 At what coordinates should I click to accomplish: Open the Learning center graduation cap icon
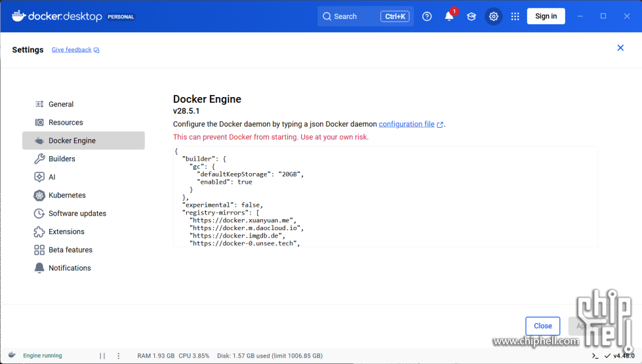(471, 16)
